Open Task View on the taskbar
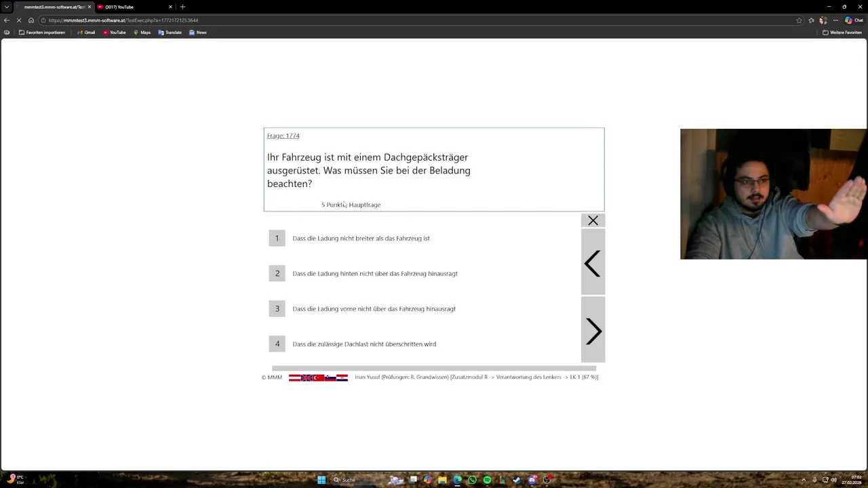 tap(413, 480)
